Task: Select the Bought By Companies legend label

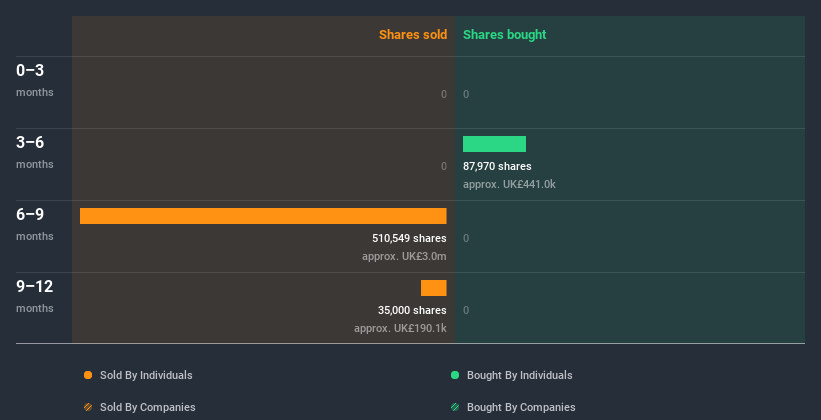Action: tap(521, 407)
